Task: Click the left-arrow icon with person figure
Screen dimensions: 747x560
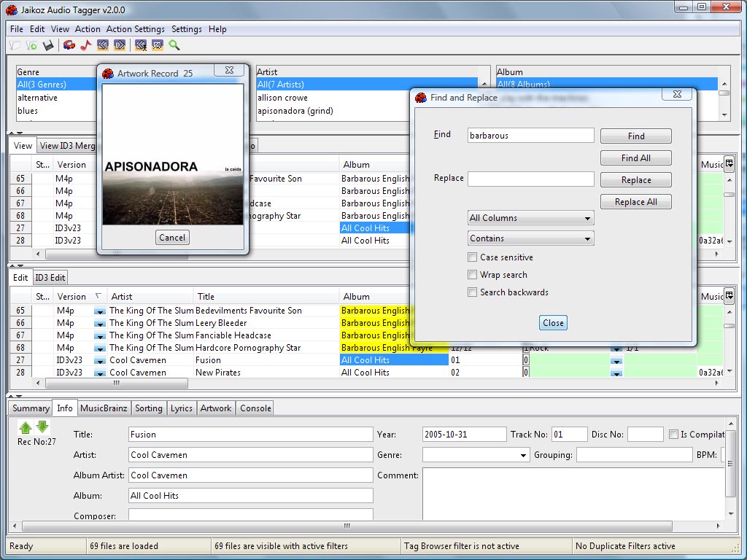Action: tap(141, 45)
